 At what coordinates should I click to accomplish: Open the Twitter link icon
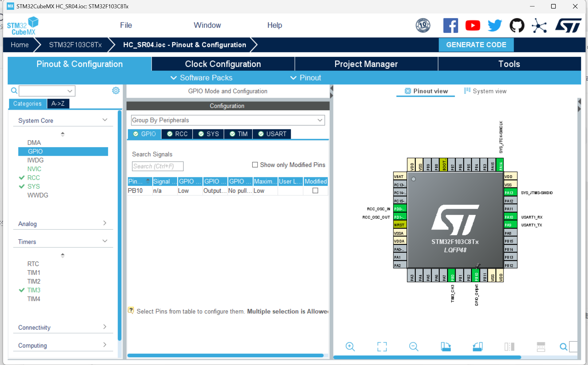[x=495, y=26]
